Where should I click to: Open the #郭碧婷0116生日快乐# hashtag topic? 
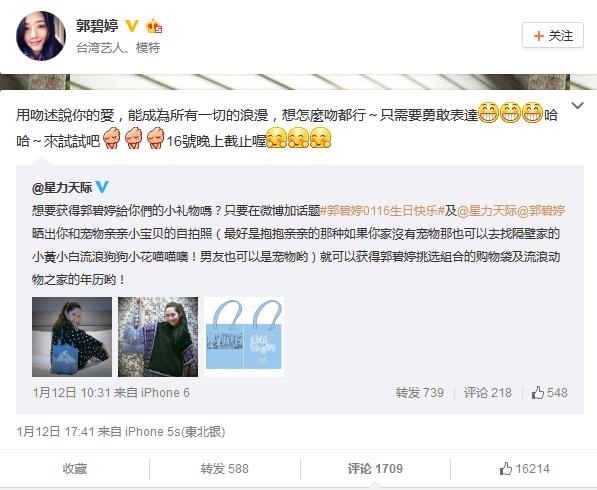(382, 211)
